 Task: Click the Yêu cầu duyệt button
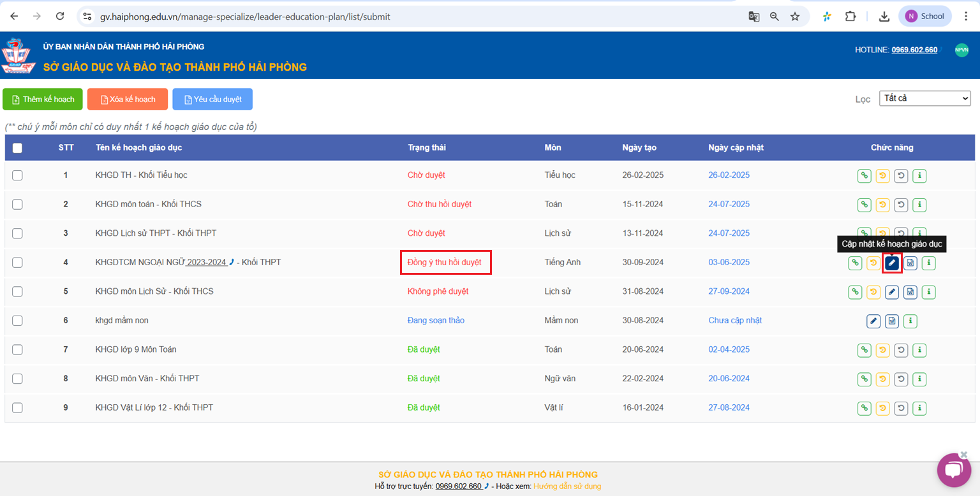click(212, 99)
